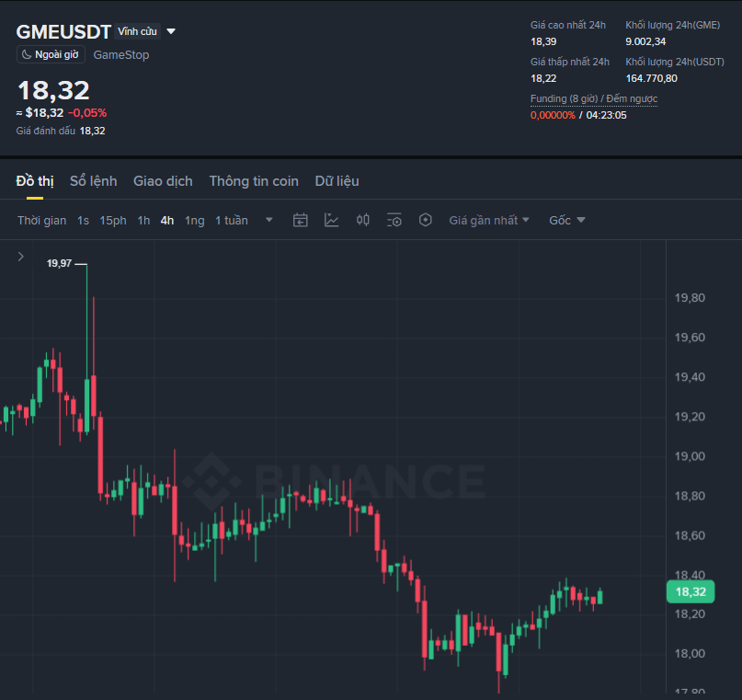
Task: Click the Giá đánh dấu mark price label
Action: click(x=45, y=131)
